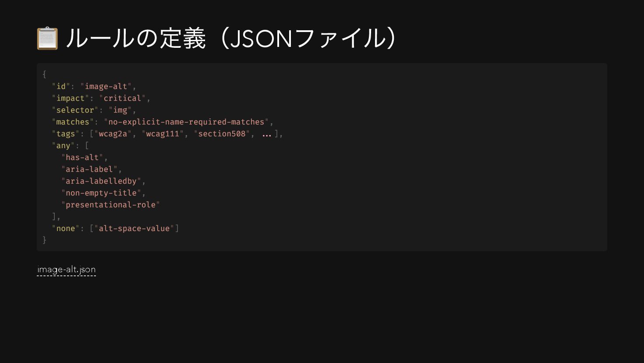Click the "selector" key
This screenshot has width=644, height=363.
[75, 110]
